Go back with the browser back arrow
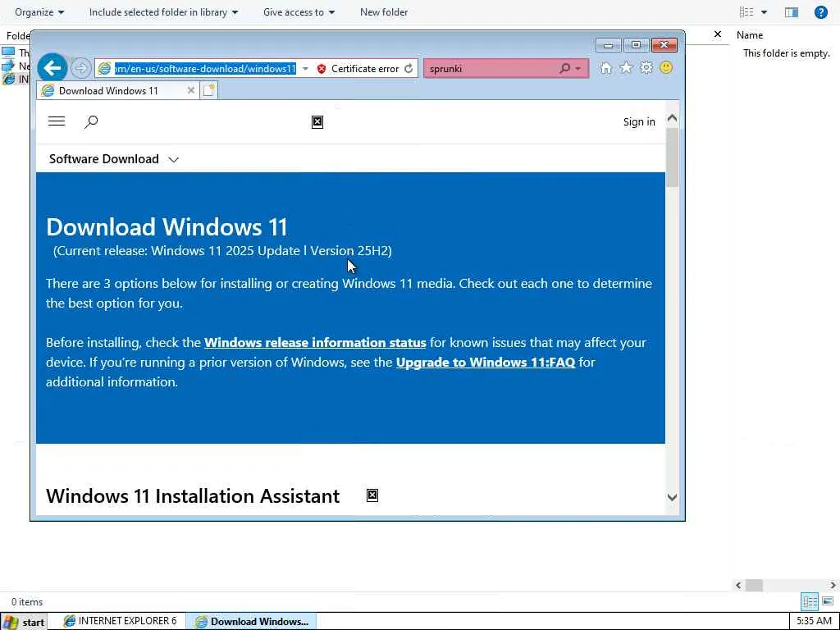The width and height of the screenshot is (840, 630). pos(52,68)
